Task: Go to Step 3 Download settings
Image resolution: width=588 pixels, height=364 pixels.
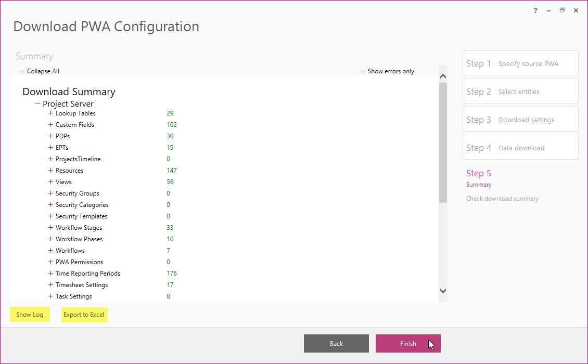Action: [520, 119]
